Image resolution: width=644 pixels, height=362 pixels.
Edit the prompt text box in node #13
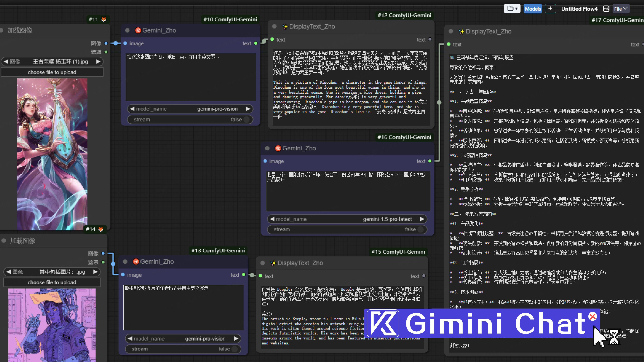(184, 307)
